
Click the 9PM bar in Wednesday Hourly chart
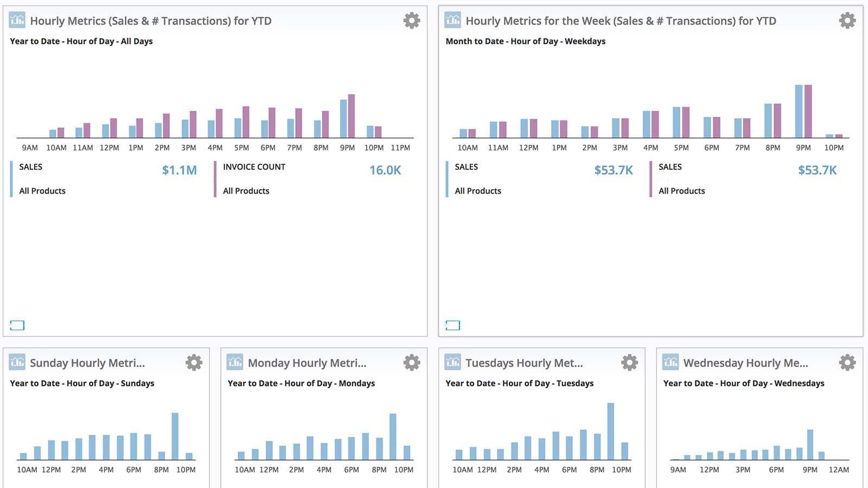[x=810, y=445]
